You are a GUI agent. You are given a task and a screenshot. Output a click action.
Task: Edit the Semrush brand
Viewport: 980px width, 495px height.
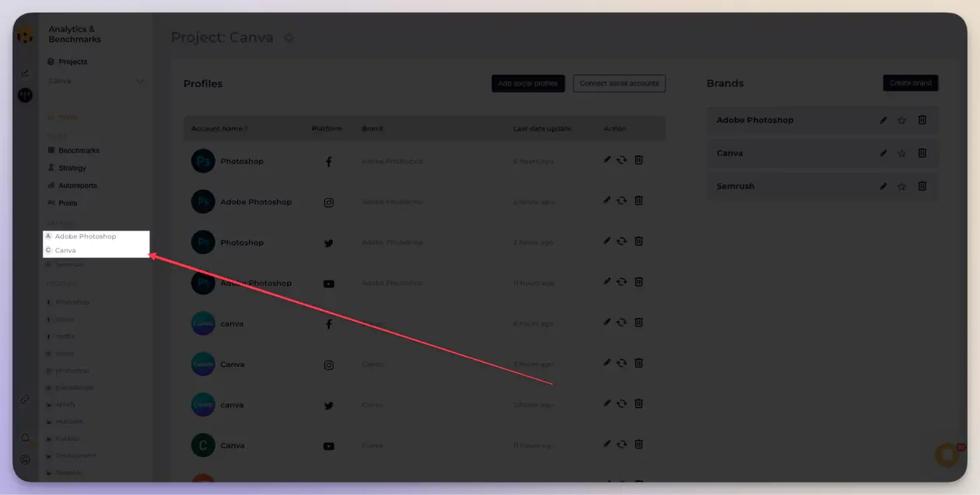pyautogui.click(x=884, y=186)
